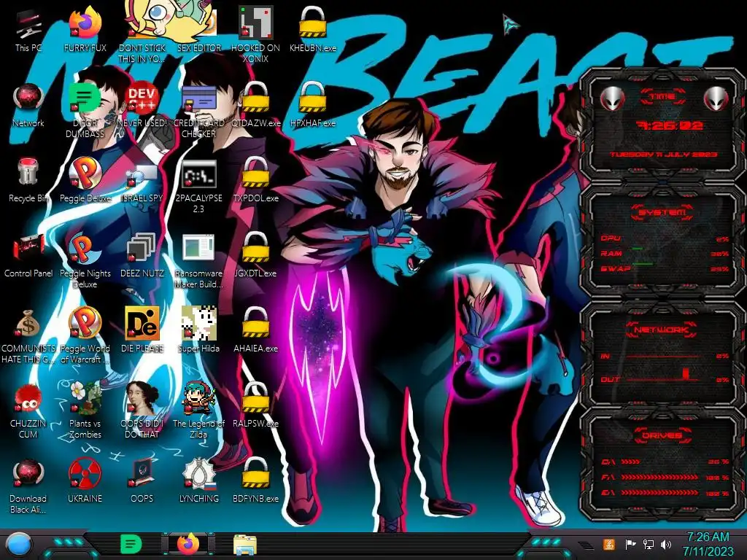Select the RALPSW.exe locked file

[255, 405]
